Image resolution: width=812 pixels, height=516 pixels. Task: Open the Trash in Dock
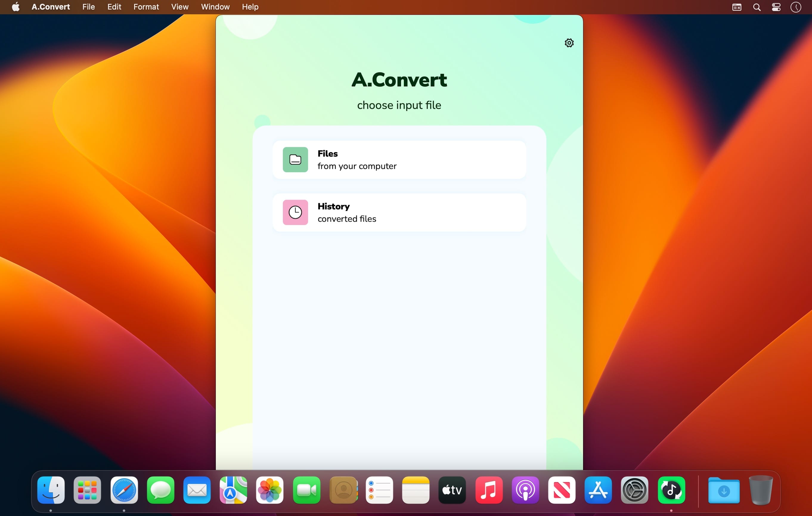coord(761,490)
